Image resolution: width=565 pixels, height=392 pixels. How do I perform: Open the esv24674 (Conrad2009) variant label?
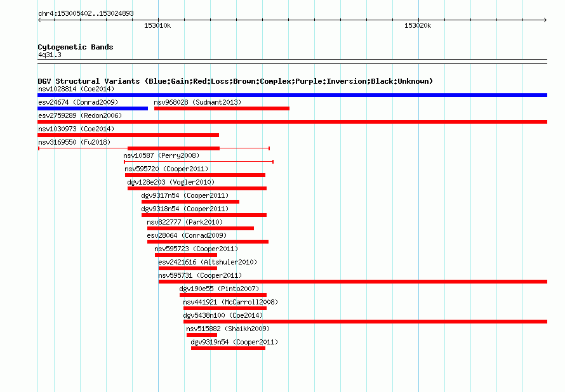(x=78, y=102)
